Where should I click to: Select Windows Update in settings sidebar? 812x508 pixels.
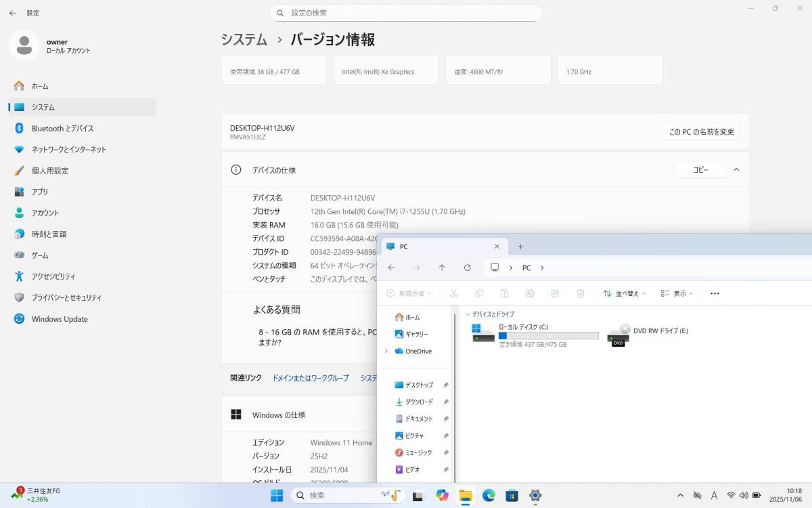pyautogui.click(x=60, y=319)
